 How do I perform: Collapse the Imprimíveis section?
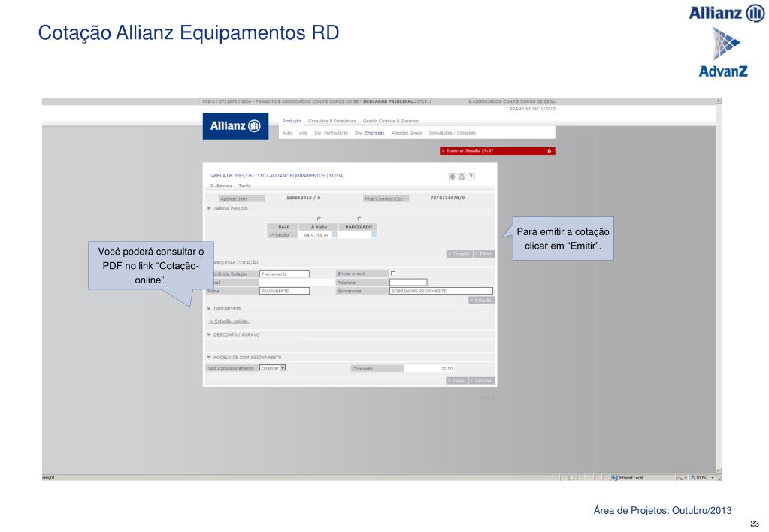coord(209,309)
